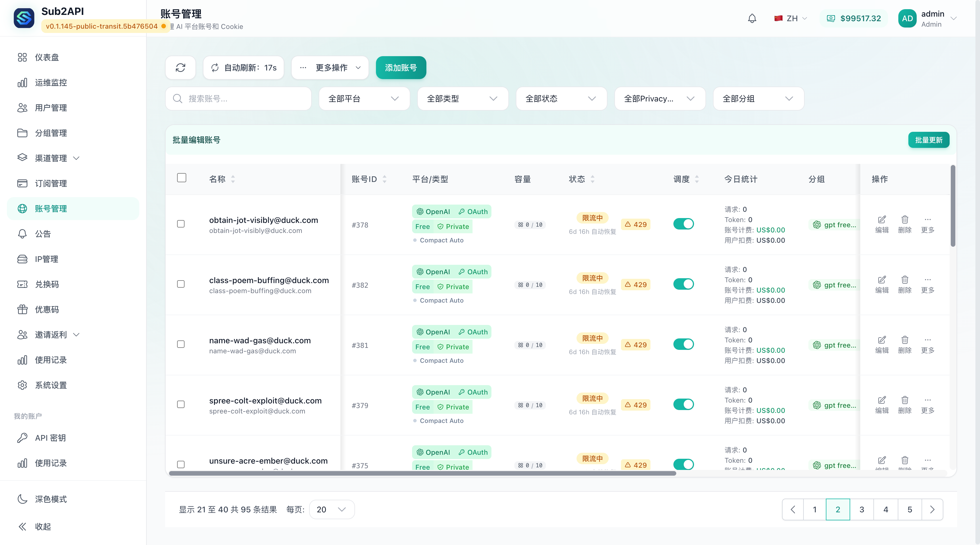
Task: Toggle scheduling switch for account #382
Action: coord(683,284)
